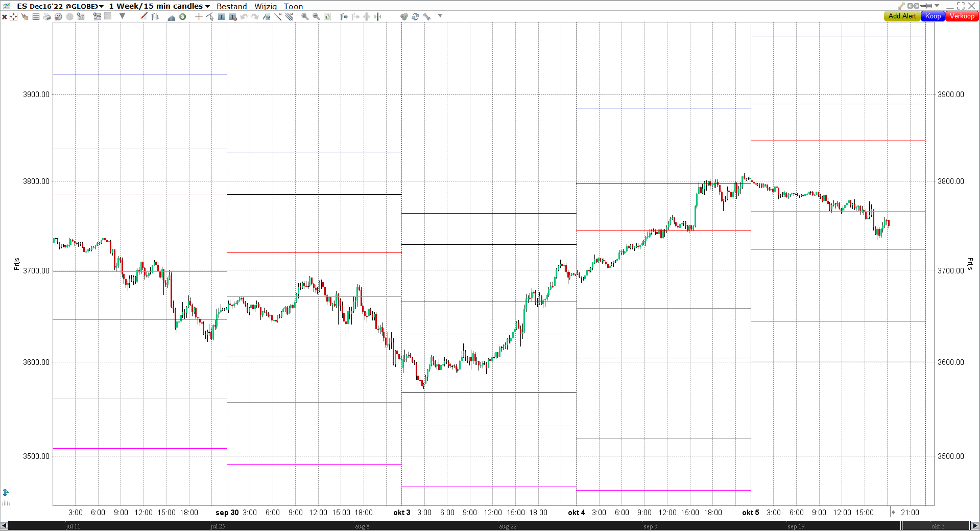Click the left-axis 3500.00 price label
Image resolution: width=980 pixels, height=531 pixels.
[36, 456]
